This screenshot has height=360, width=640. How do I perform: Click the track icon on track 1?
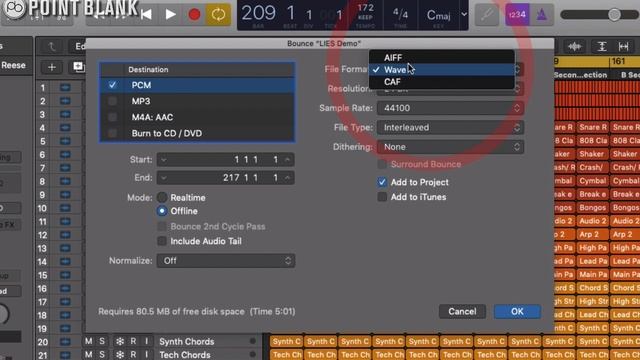pos(65,87)
